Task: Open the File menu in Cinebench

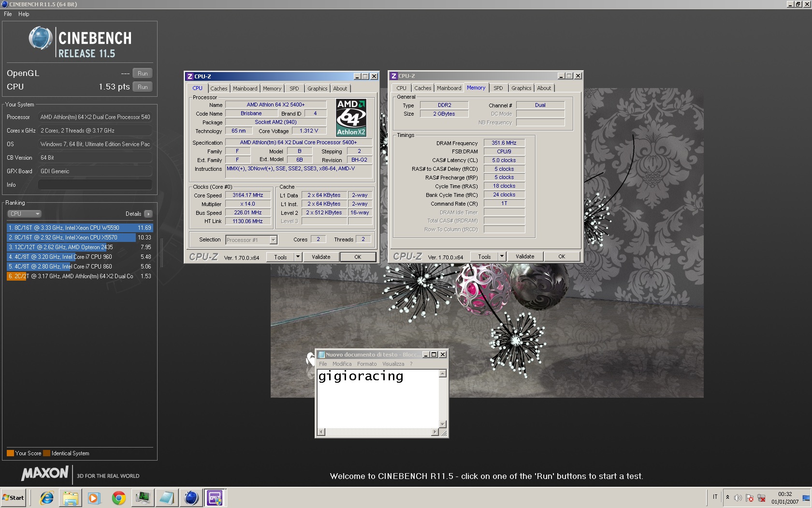Action: pyautogui.click(x=8, y=14)
